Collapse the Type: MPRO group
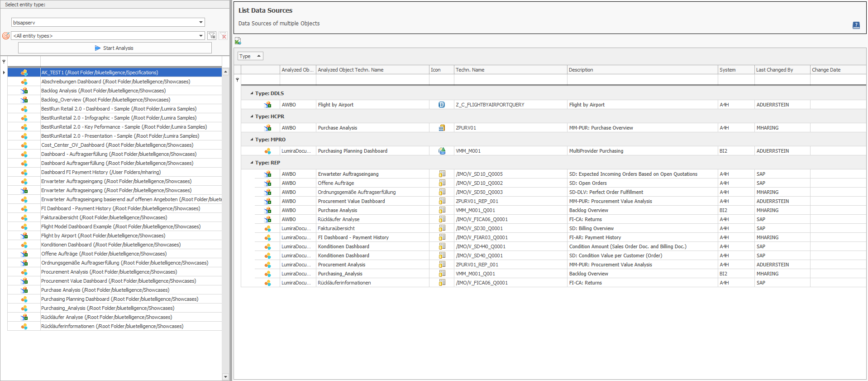Screen dimensions: 868x381 tap(252, 140)
